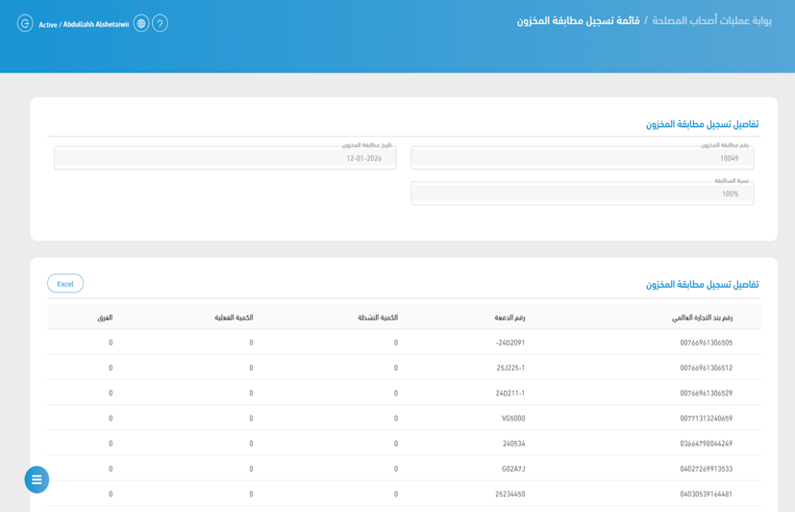Open the floating hamburger menu button

(37, 480)
